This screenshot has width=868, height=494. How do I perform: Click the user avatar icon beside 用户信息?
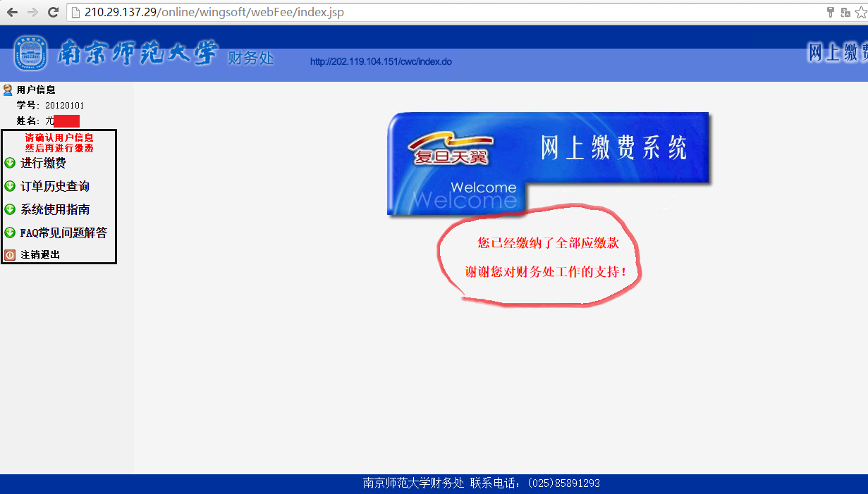click(8, 89)
